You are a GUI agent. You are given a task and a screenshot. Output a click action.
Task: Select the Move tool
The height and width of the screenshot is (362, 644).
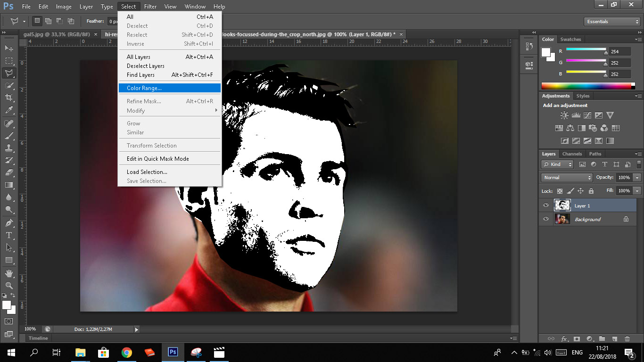[9, 48]
